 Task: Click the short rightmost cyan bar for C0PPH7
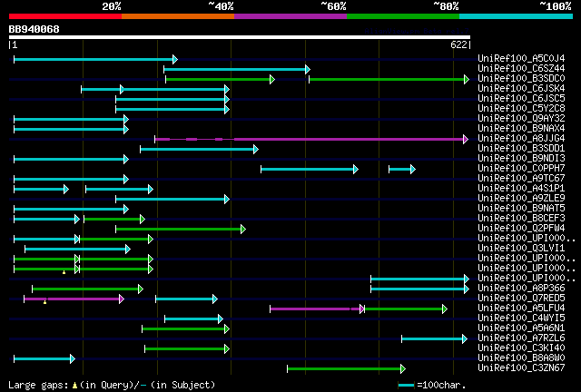[x=402, y=170]
